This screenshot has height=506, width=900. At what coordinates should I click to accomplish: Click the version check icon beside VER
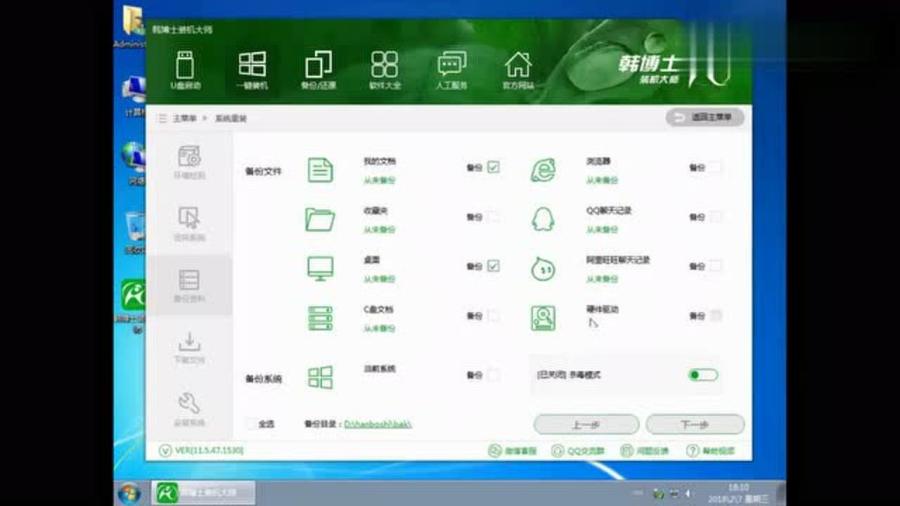pyautogui.click(x=165, y=450)
